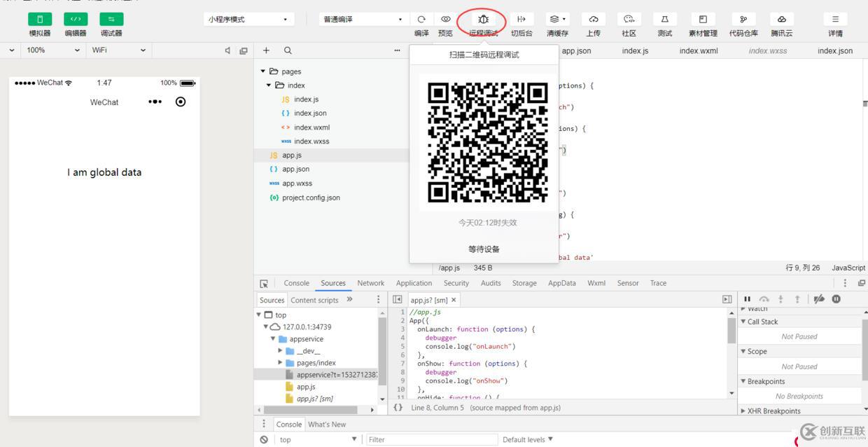Viewport: 868px width, 447px height.
Task: Click the sources file tree horizontal scrollbar
Action: 314,409
